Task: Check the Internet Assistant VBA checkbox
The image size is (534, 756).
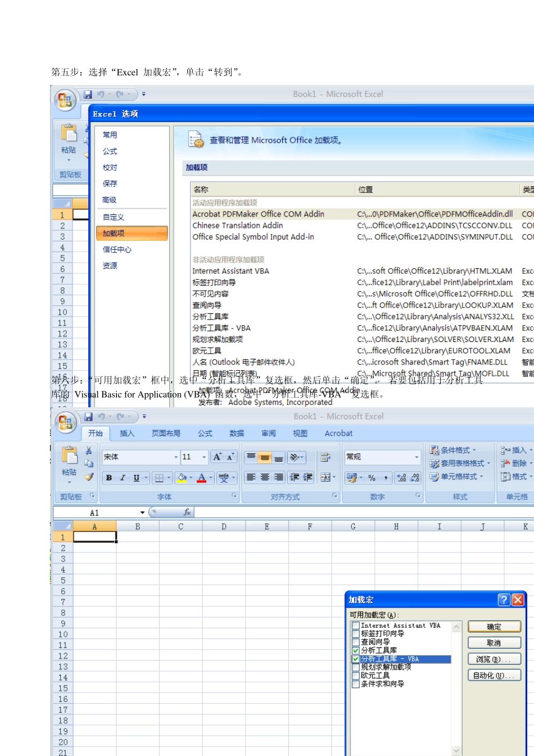Action: pyautogui.click(x=355, y=625)
